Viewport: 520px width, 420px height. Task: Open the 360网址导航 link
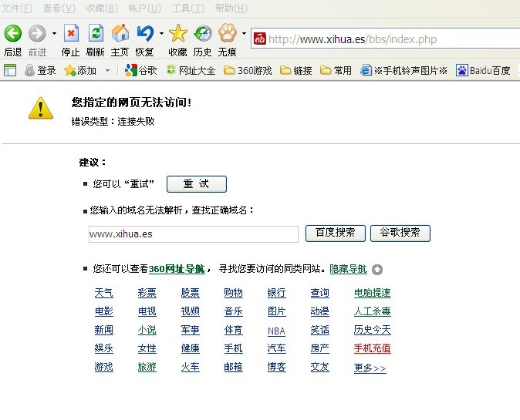(177, 269)
